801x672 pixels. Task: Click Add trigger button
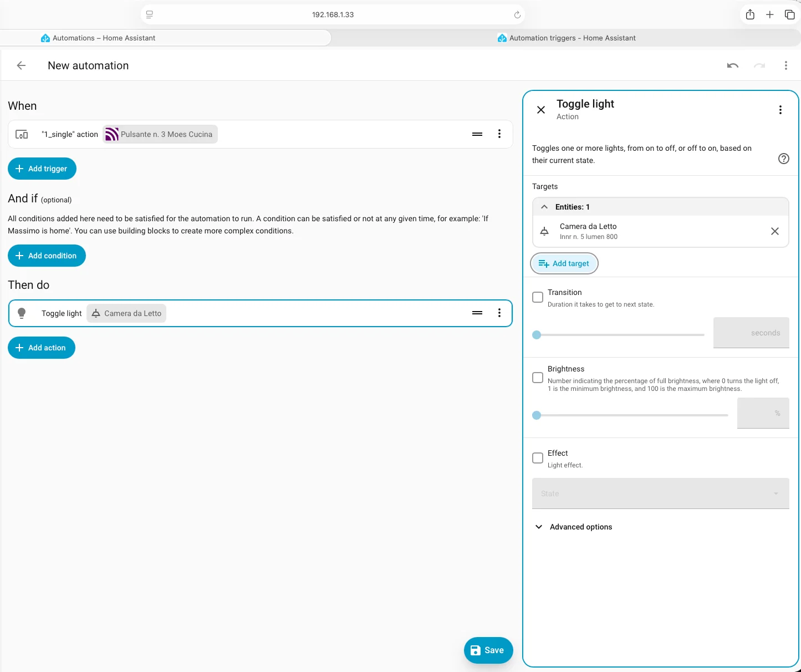[x=42, y=169]
